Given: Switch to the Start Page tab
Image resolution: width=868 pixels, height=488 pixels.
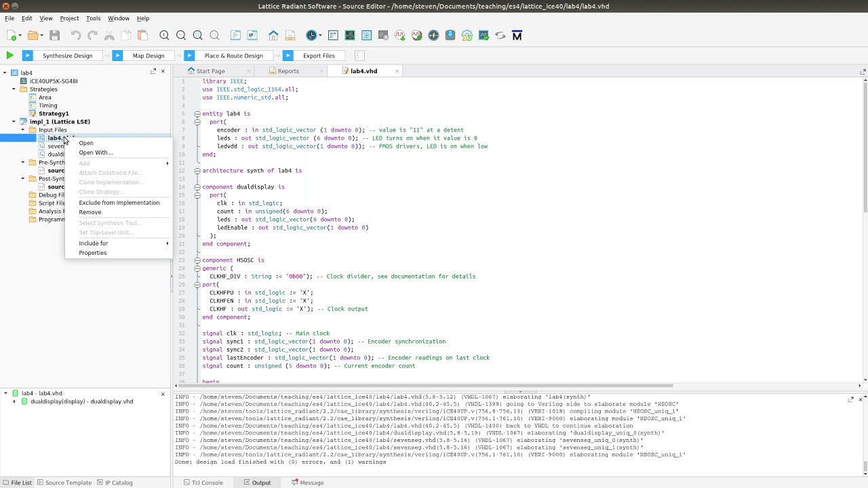Looking at the screenshot, I should tap(210, 71).
